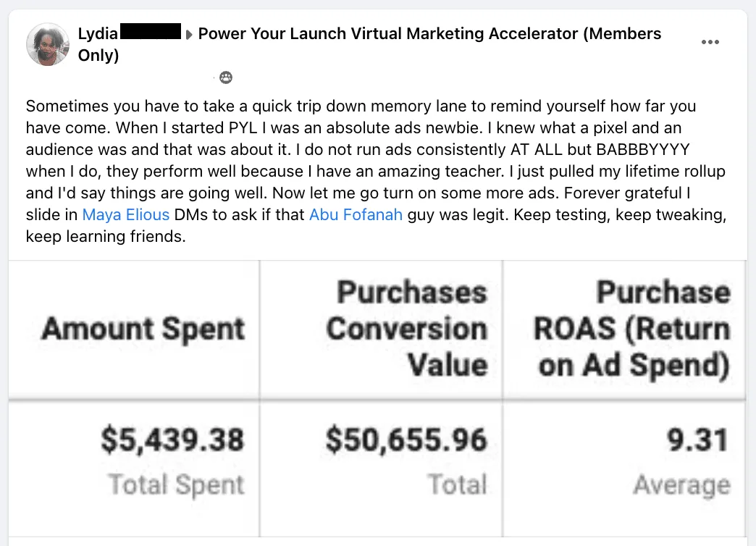Open the three-dot post options menu

710,42
